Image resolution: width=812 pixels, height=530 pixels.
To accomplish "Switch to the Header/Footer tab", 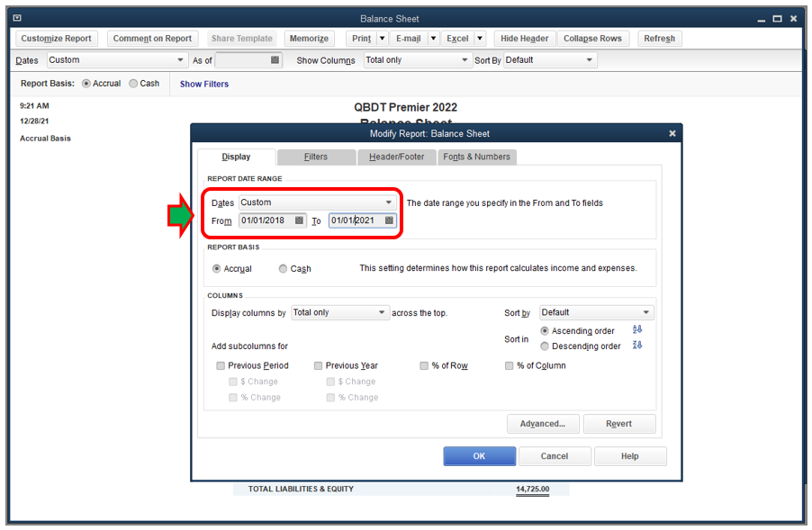I will pos(397,157).
